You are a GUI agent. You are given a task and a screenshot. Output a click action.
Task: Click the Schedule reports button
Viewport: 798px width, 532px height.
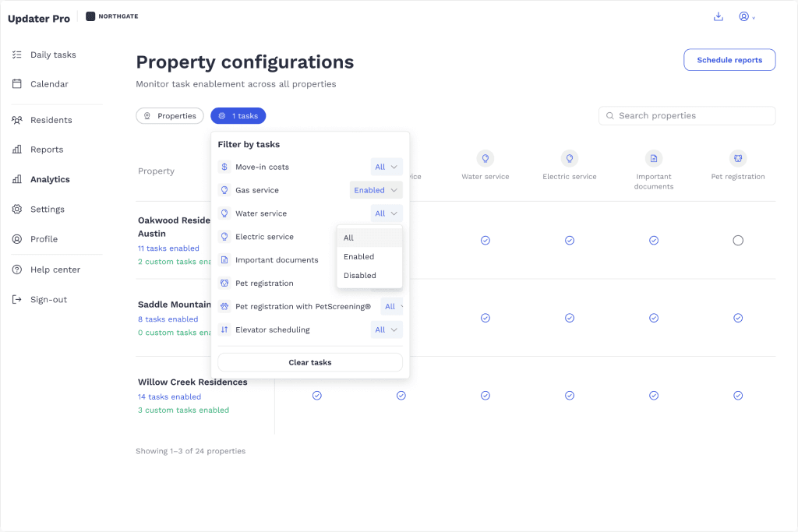[729, 60]
